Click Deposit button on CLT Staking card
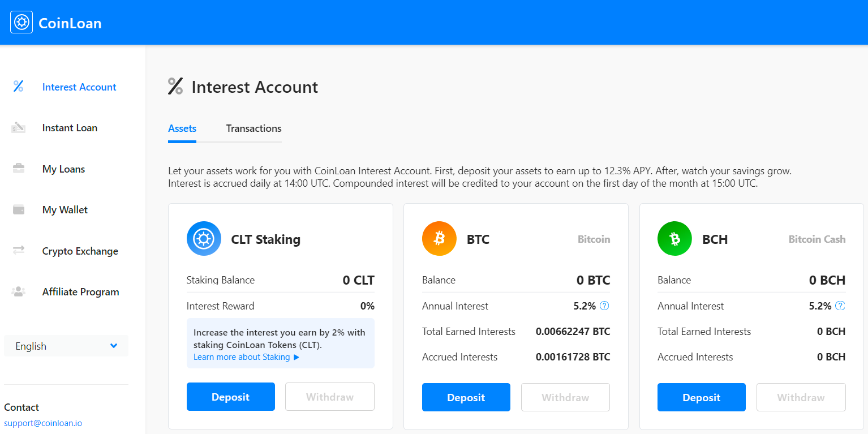Image resolution: width=868 pixels, height=434 pixels. click(231, 397)
